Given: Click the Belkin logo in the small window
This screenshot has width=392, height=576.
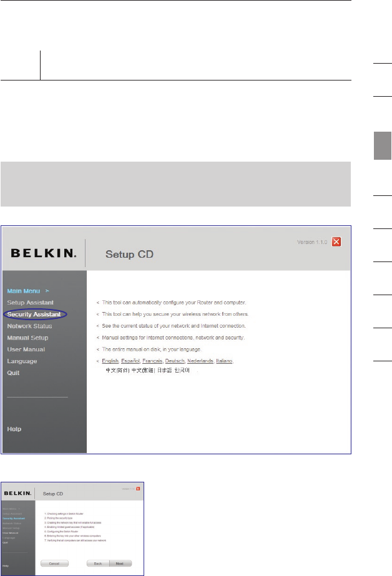Looking at the screenshot, I should tap(17, 494).
